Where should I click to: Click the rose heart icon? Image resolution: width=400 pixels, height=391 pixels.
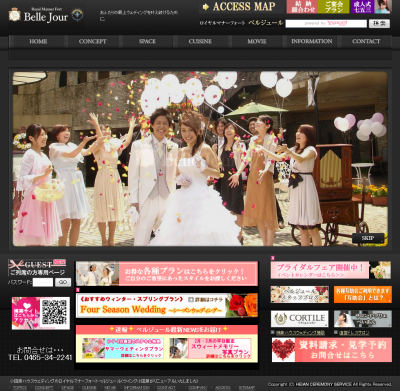[283, 350]
